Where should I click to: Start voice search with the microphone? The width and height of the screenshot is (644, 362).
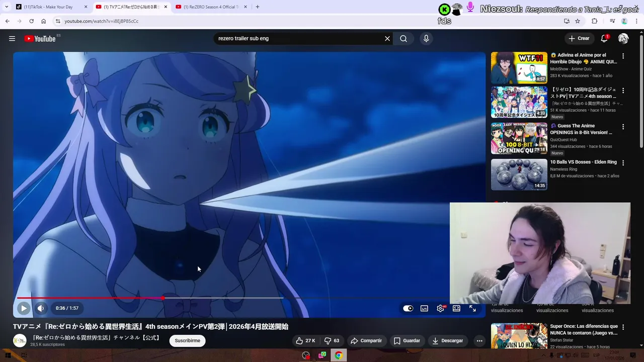(x=426, y=39)
